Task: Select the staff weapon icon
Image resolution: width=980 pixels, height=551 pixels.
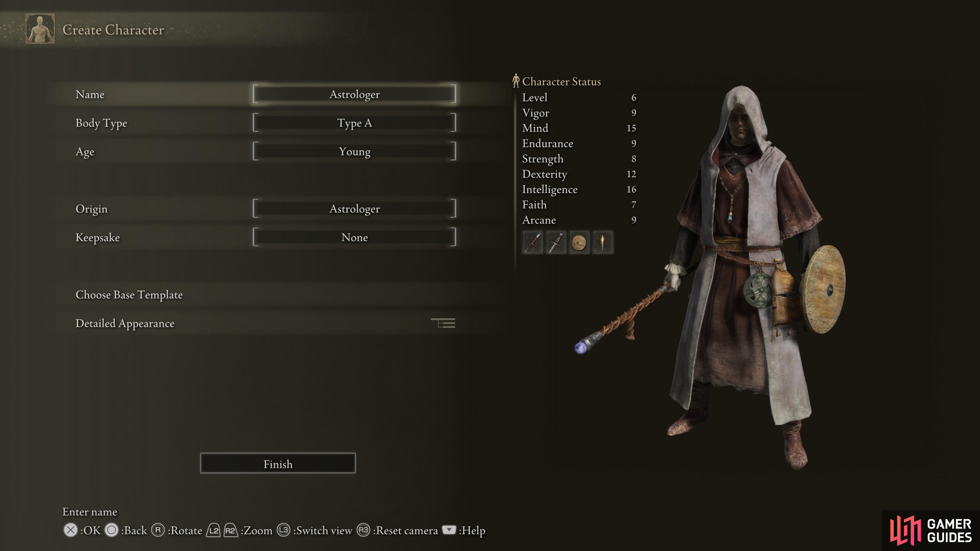Action: pyautogui.click(x=532, y=242)
